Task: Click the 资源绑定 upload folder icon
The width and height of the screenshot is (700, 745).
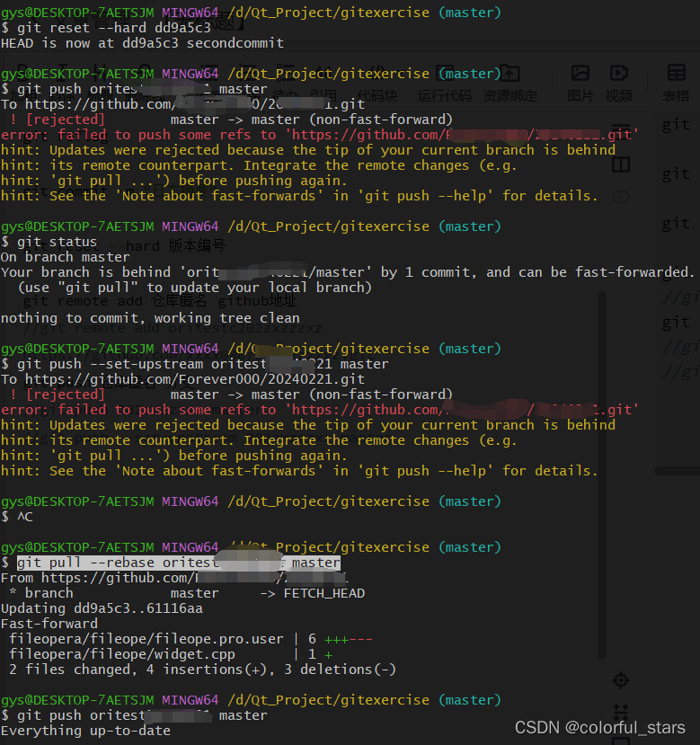Action: click(509, 73)
